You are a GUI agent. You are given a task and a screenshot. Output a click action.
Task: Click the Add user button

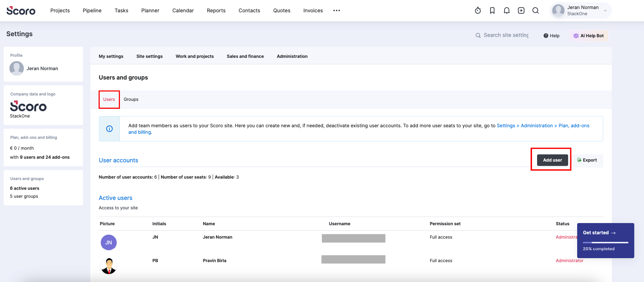click(552, 160)
